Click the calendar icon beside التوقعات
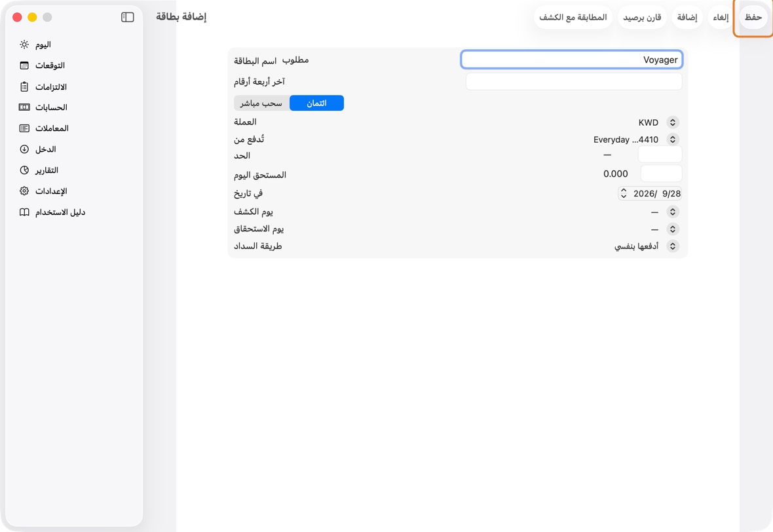This screenshot has width=773, height=532. coord(24,66)
